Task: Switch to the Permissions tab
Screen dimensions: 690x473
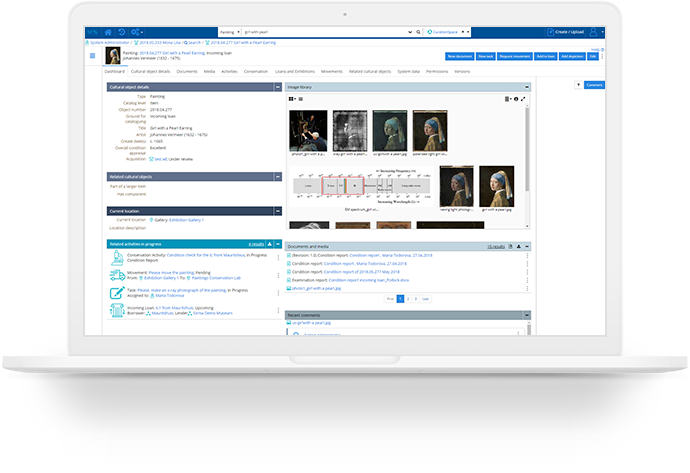Action: tap(437, 71)
